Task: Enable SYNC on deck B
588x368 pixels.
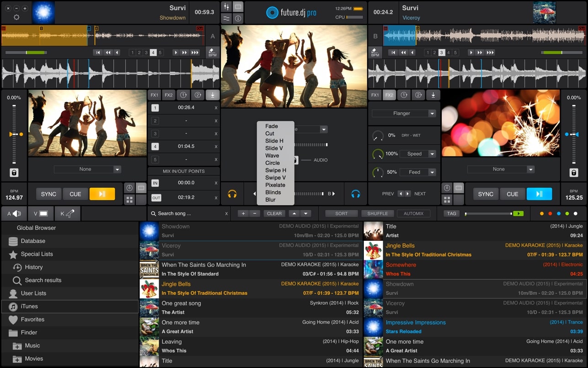Action: point(485,194)
